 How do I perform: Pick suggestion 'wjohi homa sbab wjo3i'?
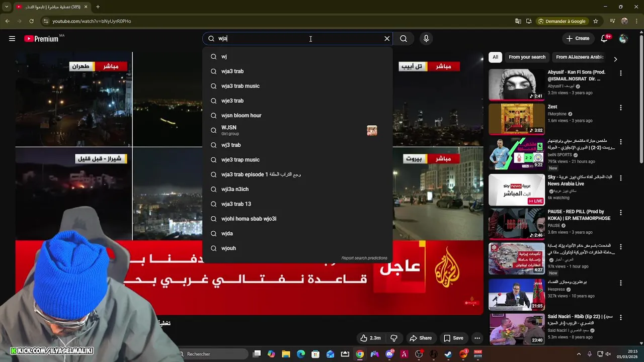(297, 219)
